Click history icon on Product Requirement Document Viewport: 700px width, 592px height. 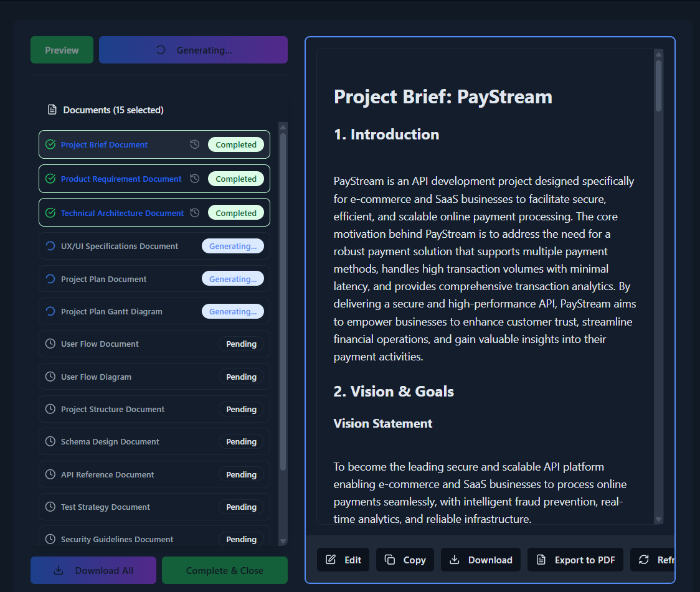195,179
